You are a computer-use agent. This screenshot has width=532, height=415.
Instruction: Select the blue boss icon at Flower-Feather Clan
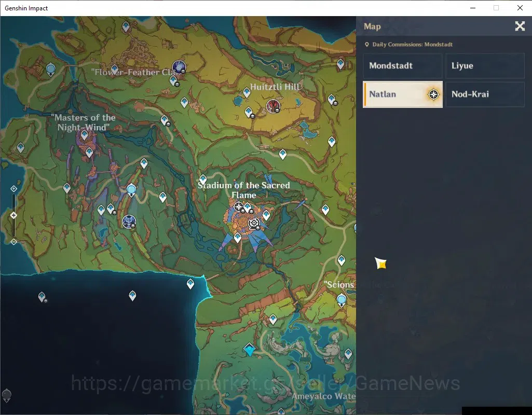(179, 67)
